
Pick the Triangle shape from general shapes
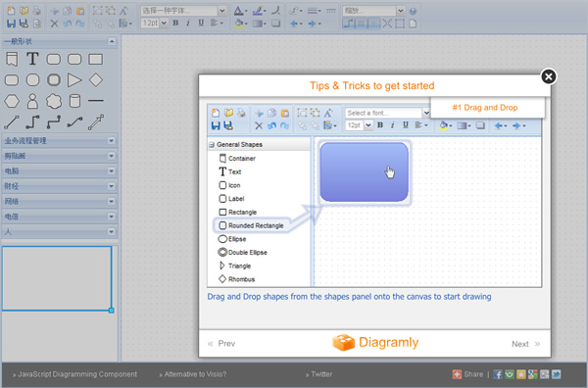[x=74, y=79]
